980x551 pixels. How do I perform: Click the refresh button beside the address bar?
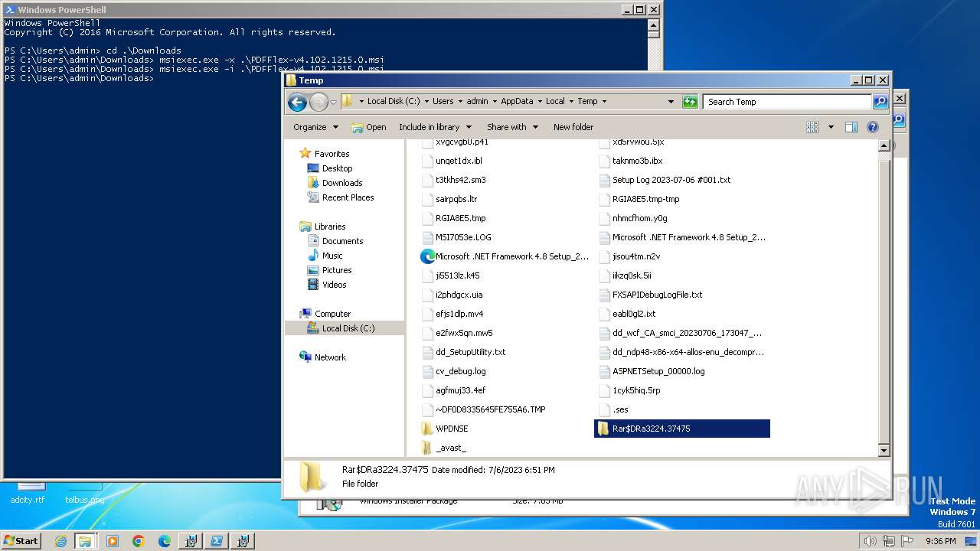tap(690, 101)
